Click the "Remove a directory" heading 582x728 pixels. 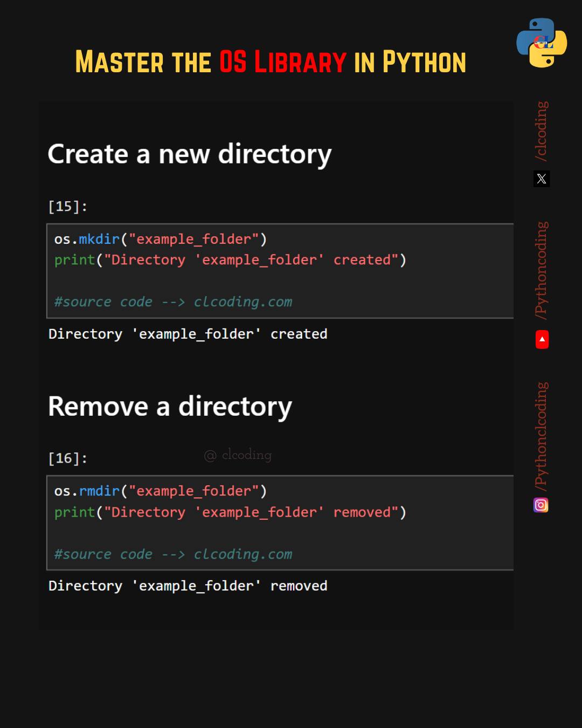pyautogui.click(x=170, y=407)
